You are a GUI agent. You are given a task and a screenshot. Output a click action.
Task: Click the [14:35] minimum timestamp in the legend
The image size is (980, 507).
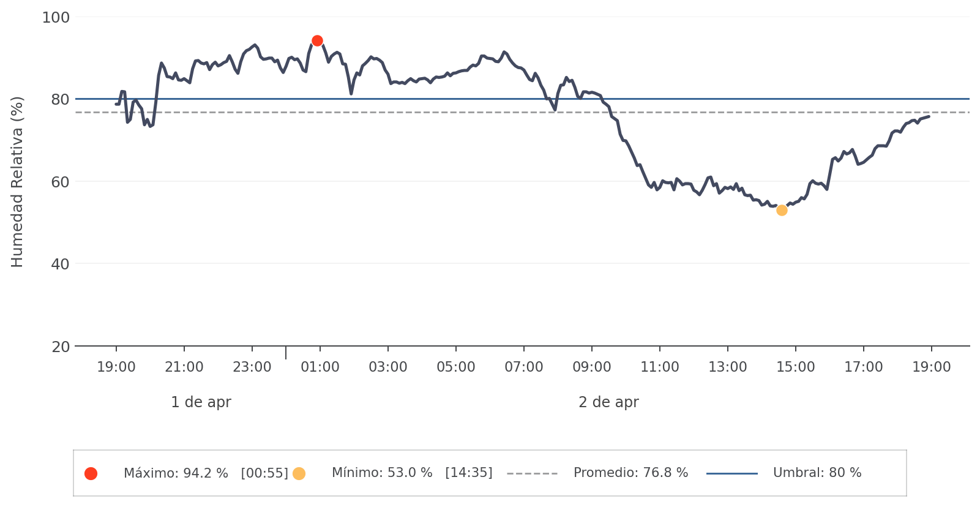tap(469, 473)
